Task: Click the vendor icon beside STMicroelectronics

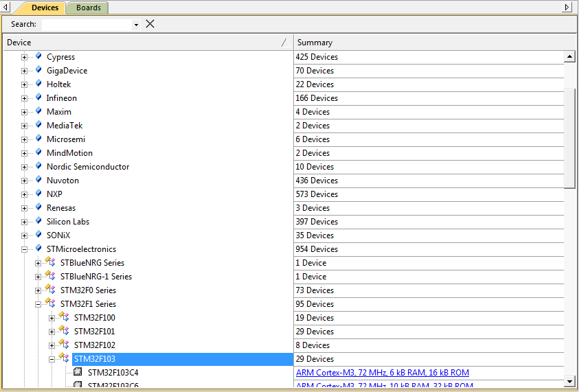Action: coord(38,248)
